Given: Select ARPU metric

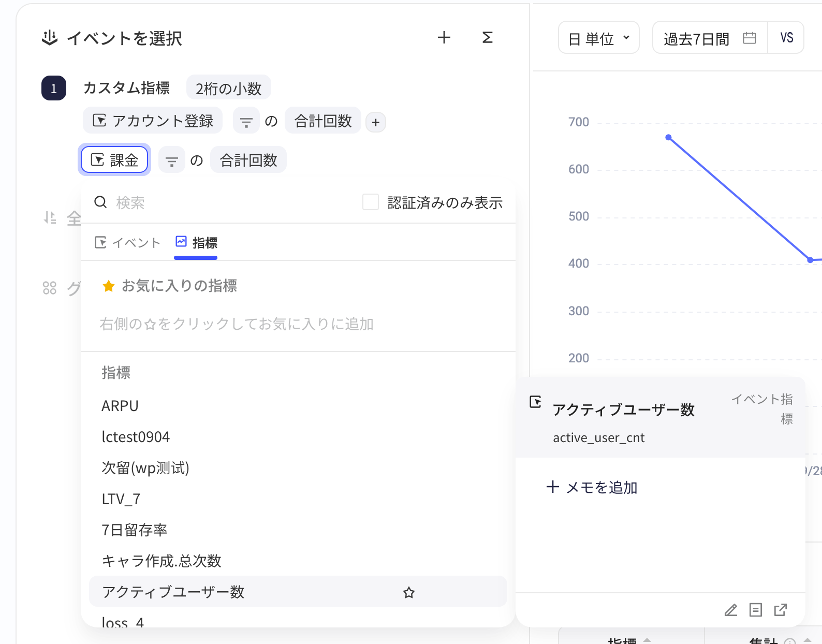Looking at the screenshot, I should [x=298, y=406].
